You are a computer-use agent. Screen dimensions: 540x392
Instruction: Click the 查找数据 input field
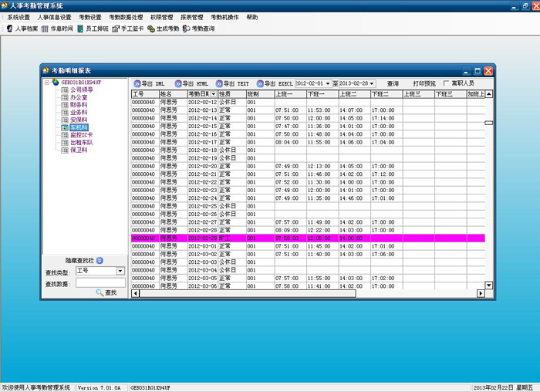(100, 282)
